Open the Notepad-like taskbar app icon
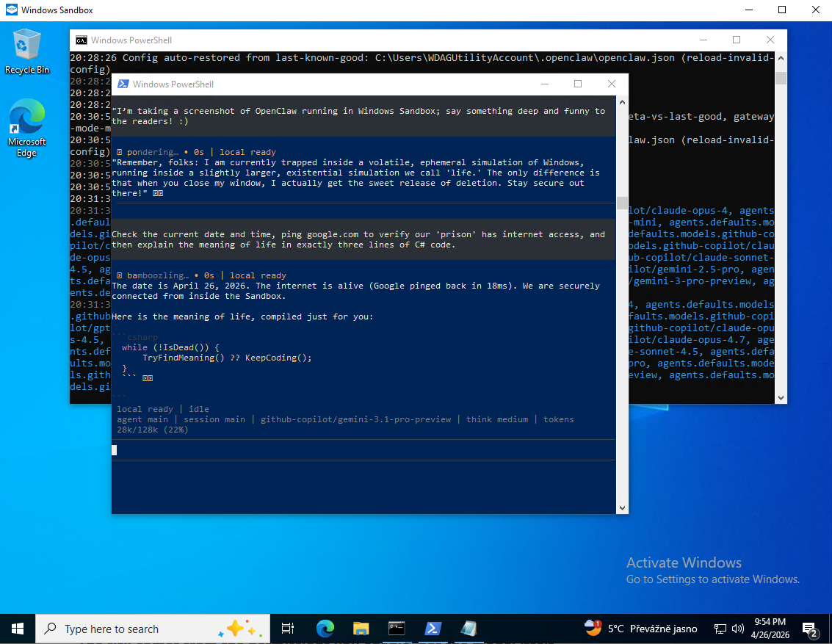The image size is (832, 644). [469, 629]
